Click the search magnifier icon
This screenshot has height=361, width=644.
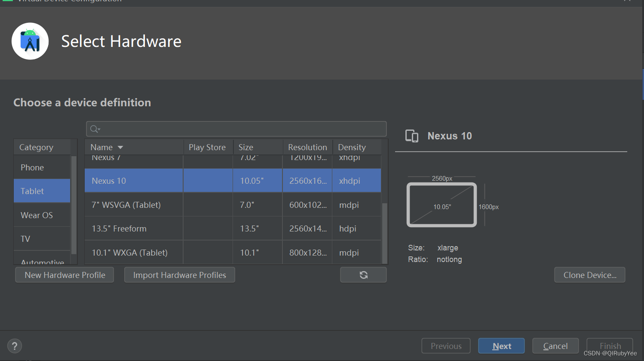point(95,129)
